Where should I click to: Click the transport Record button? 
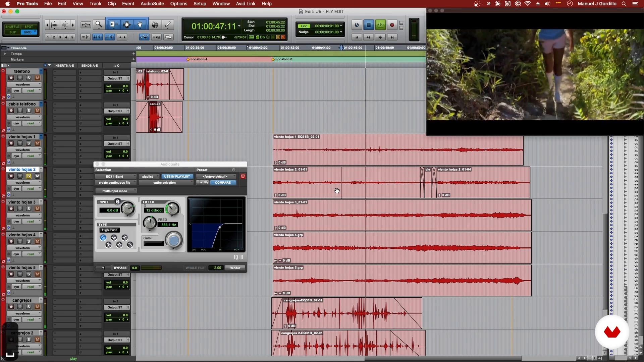tap(392, 25)
